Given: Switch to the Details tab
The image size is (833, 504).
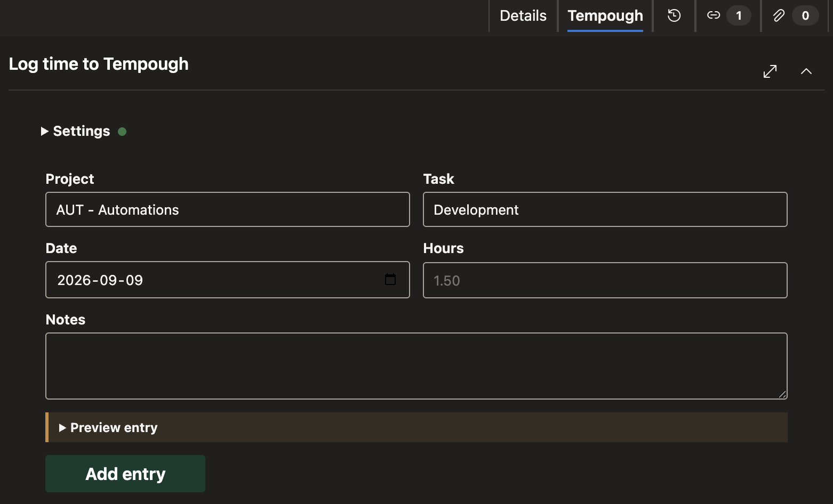Looking at the screenshot, I should click(523, 15).
